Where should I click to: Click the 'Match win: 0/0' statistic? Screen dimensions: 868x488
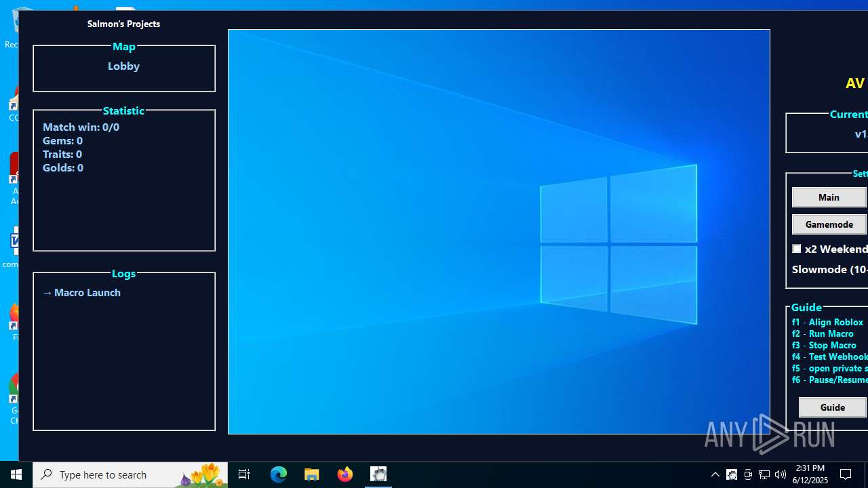[81, 127]
